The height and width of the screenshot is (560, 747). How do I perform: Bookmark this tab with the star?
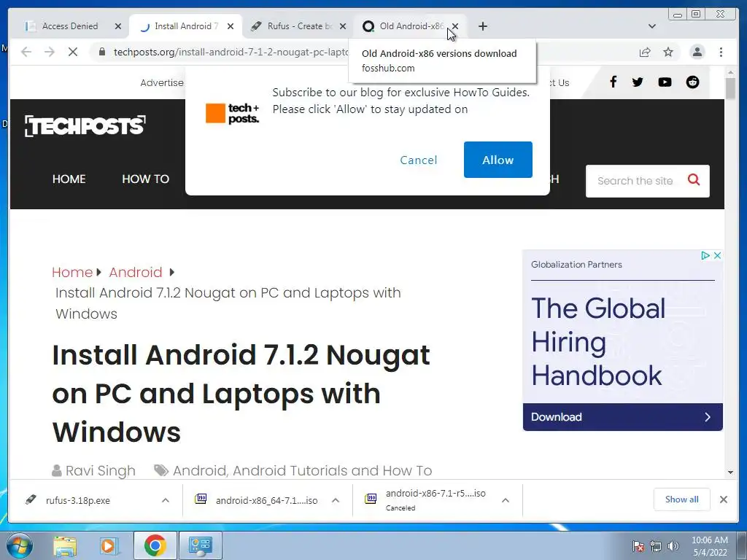point(668,52)
